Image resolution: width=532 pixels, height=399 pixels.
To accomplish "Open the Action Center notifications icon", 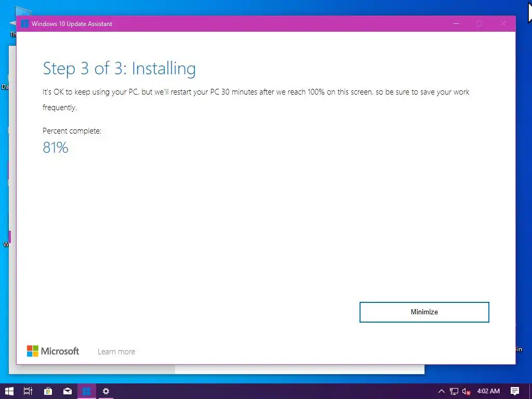I will [515, 391].
